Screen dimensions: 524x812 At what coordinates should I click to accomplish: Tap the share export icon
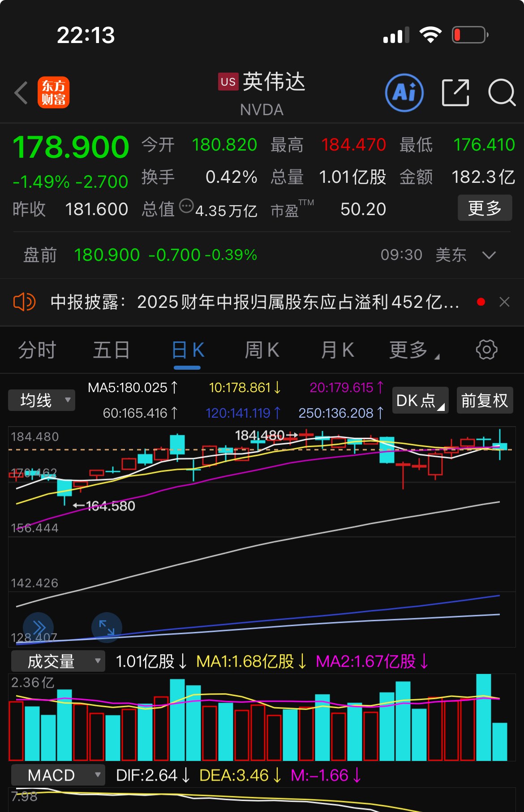click(455, 93)
